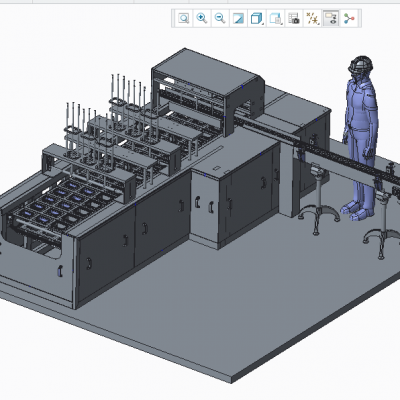Activate the Zoom In magnifier tool
The height and width of the screenshot is (400, 400).
(x=202, y=18)
